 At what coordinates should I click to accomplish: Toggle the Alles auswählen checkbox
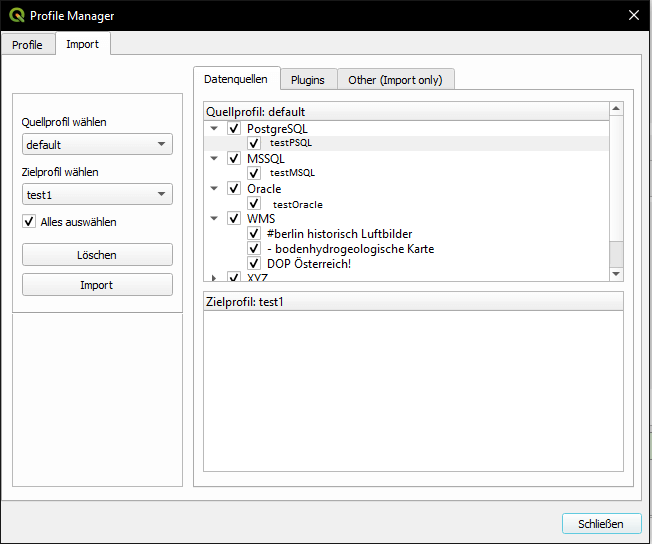(29, 222)
